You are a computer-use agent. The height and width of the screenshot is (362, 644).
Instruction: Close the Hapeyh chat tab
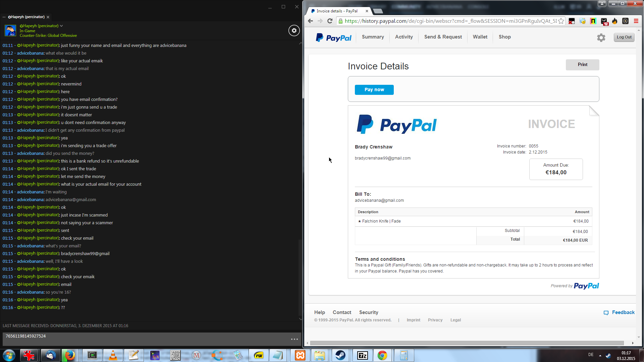(48, 17)
